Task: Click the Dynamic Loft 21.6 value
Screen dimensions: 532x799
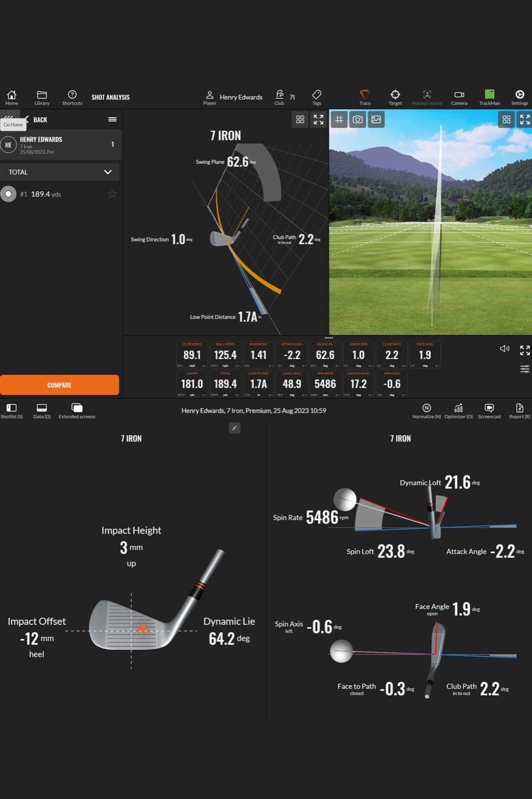Action: [x=457, y=482]
